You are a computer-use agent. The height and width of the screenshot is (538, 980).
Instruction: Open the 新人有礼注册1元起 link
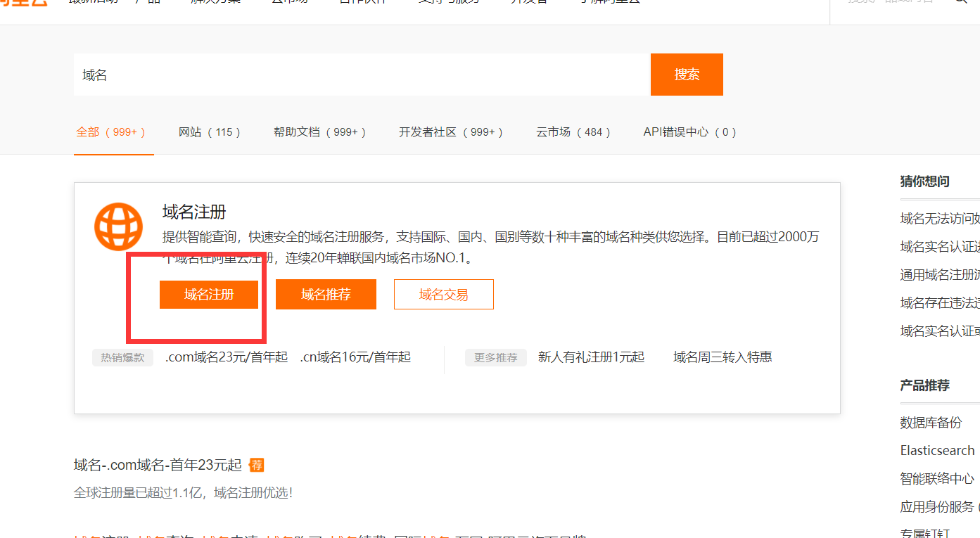(592, 357)
